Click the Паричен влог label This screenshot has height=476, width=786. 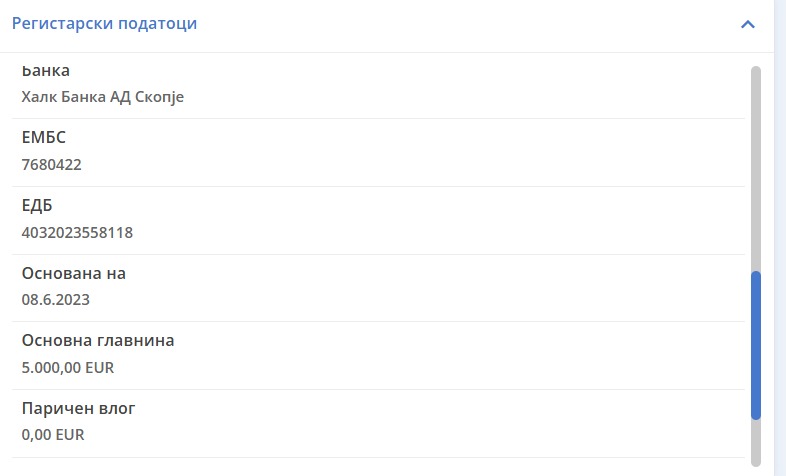tap(78, 409)
